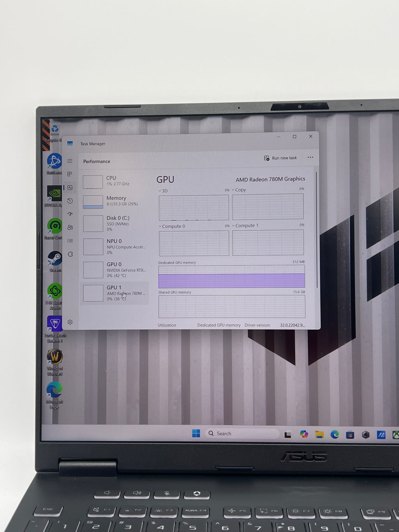This screenshot has height=532, width=399.
Task: Open the Users page icon
Action: [x=70, y=227]
